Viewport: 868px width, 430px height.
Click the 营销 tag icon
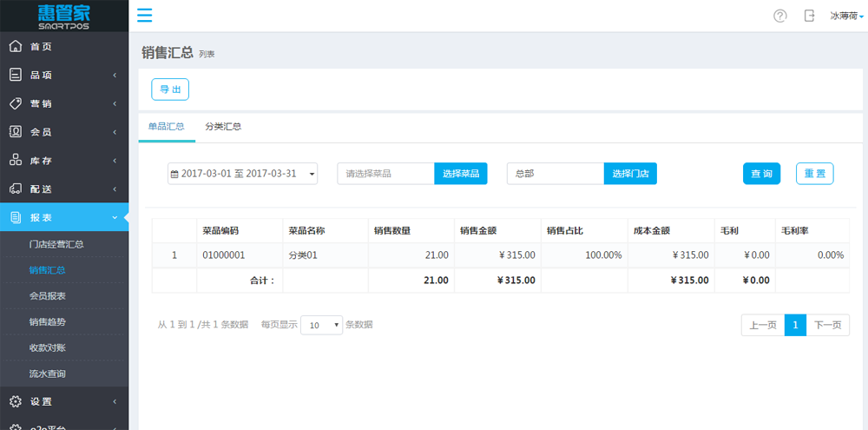click(x=16, y=103)
